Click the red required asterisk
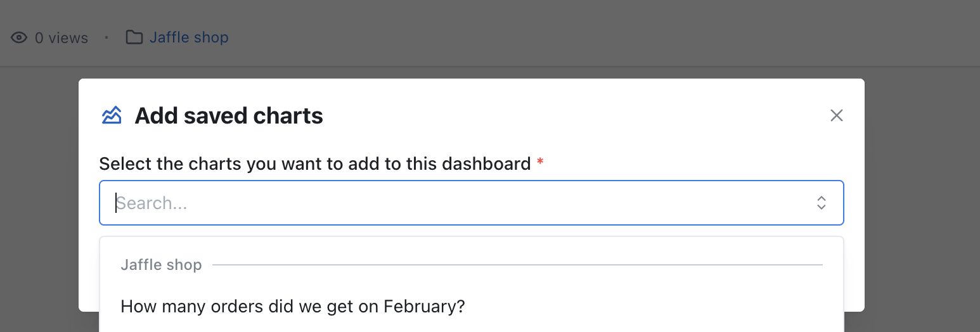980x332 pixels. [x=540, y=163]
